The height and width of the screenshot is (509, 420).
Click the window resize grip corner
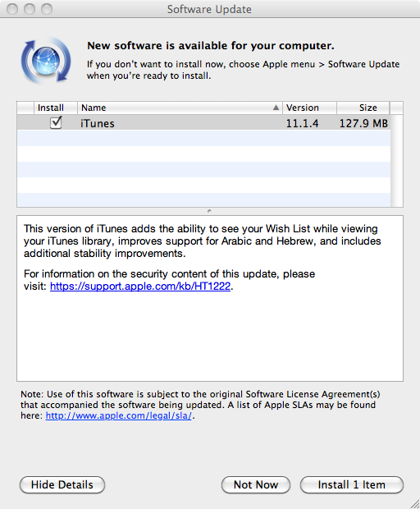click(x=414, y=503)
